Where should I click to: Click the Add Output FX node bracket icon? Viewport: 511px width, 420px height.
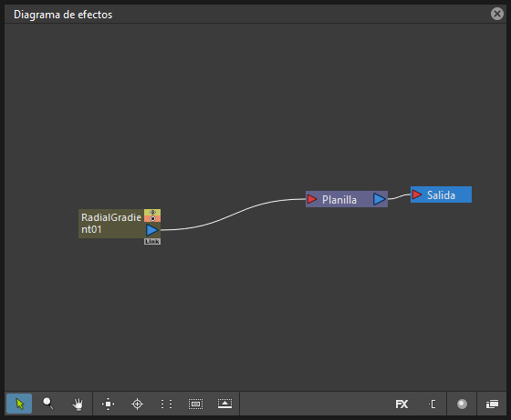pyautogui.click(x=432, y=404)
